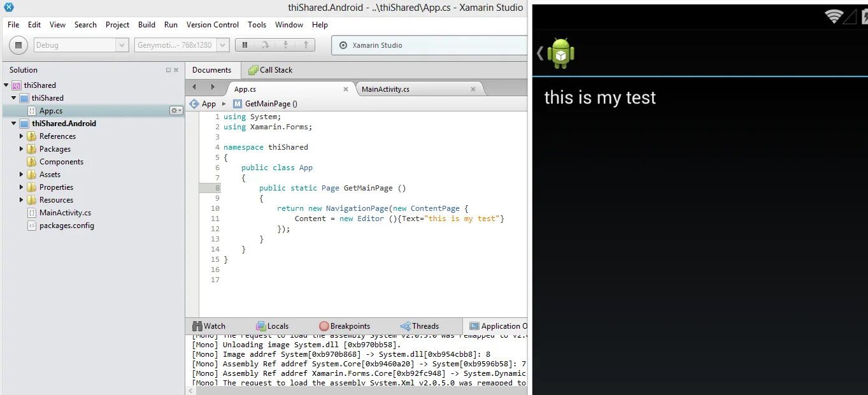This screenshot has height=395, width=868.
Task: Click the thiShared.Android project icon
Action: (24, 124)
